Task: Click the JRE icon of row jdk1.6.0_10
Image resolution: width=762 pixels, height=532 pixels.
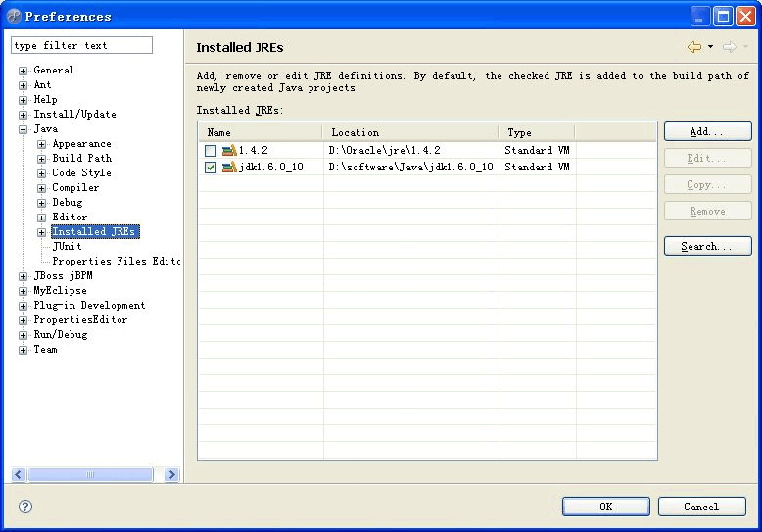Action: coord(229,168)
